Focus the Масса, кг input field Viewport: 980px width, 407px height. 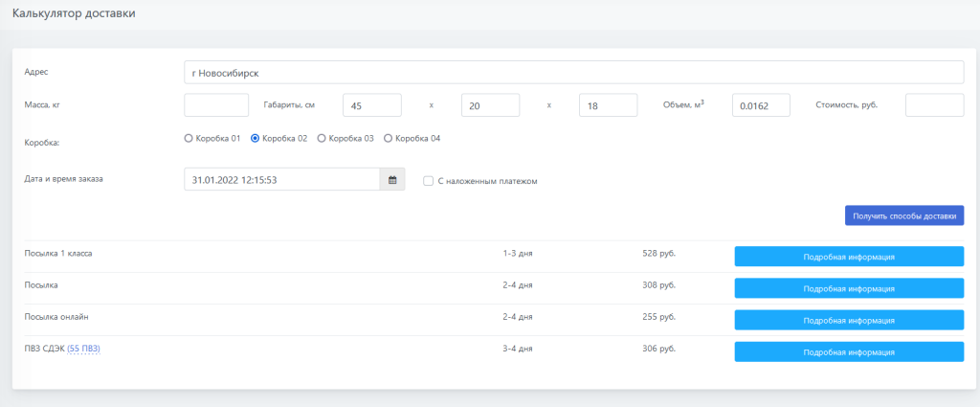[x=215, y=104]
